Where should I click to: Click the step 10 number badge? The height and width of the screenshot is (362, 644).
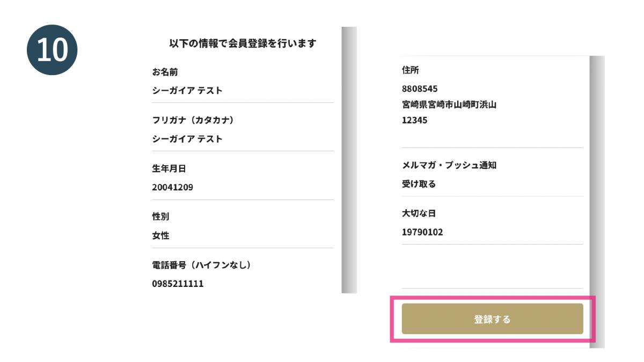pos(52,49)
